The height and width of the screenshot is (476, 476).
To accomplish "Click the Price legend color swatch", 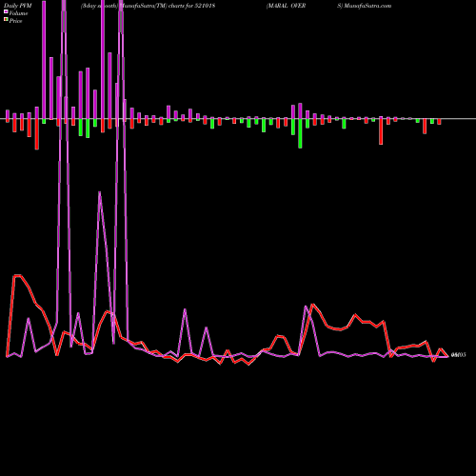I will point(6,20).
